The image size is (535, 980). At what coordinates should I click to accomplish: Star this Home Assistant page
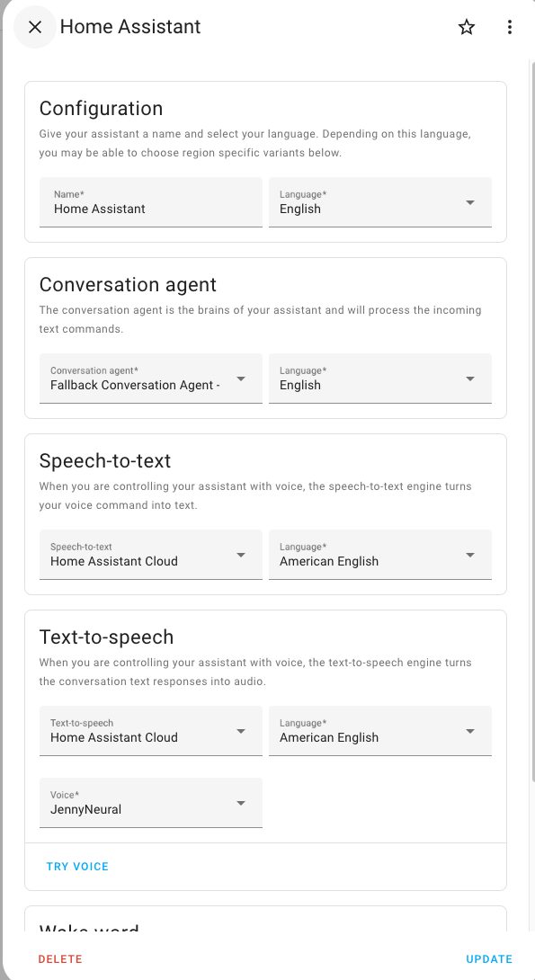[x=467, y=27]
